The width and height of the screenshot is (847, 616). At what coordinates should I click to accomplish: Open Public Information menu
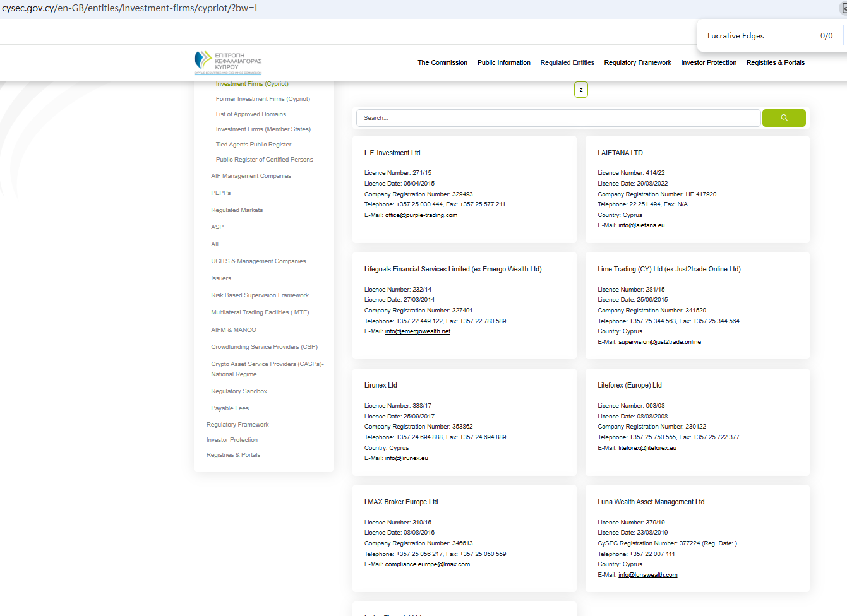point(503,63)
